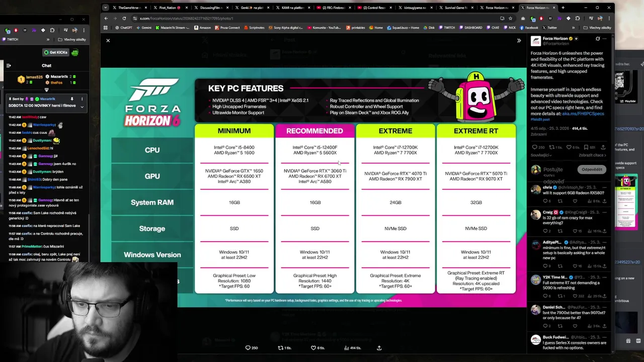Open the browser extensions puzzle icon
Viewport: 644px width, 362px height.
click(x=577, y=18)
